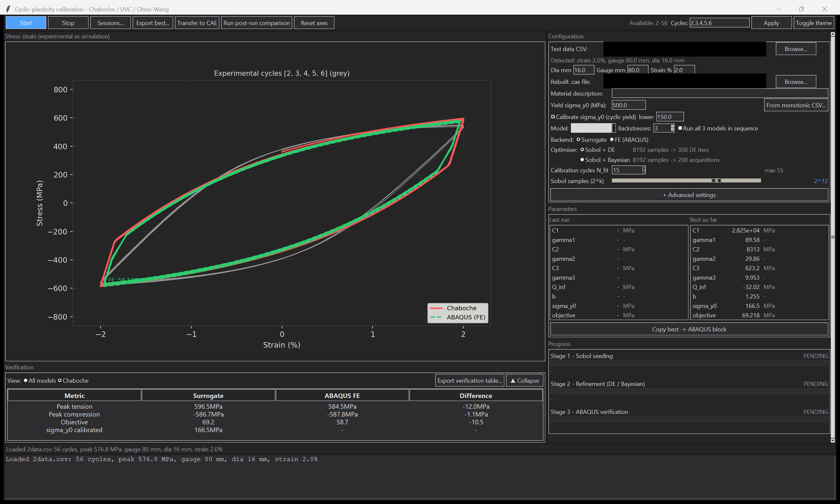Select All models view

[25, 380]
